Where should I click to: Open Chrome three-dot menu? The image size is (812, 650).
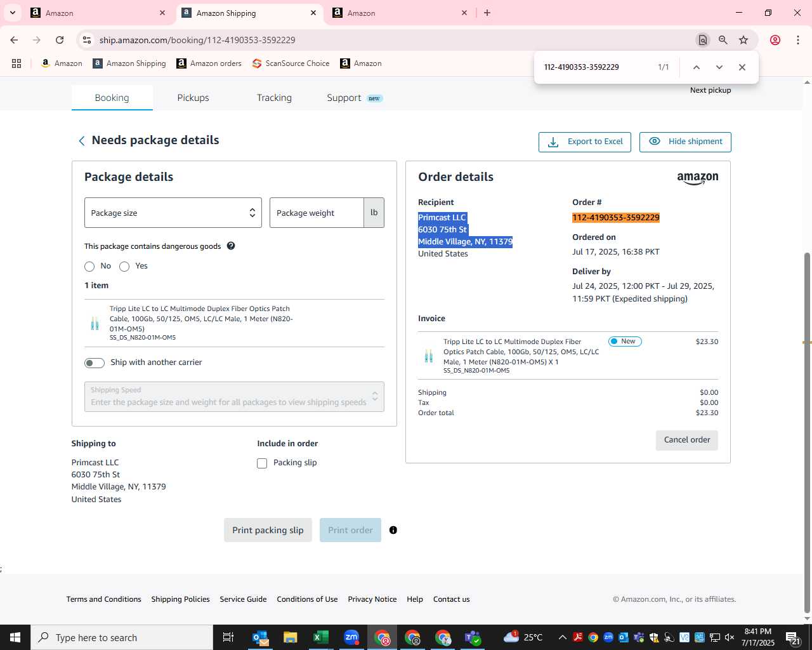798,40
